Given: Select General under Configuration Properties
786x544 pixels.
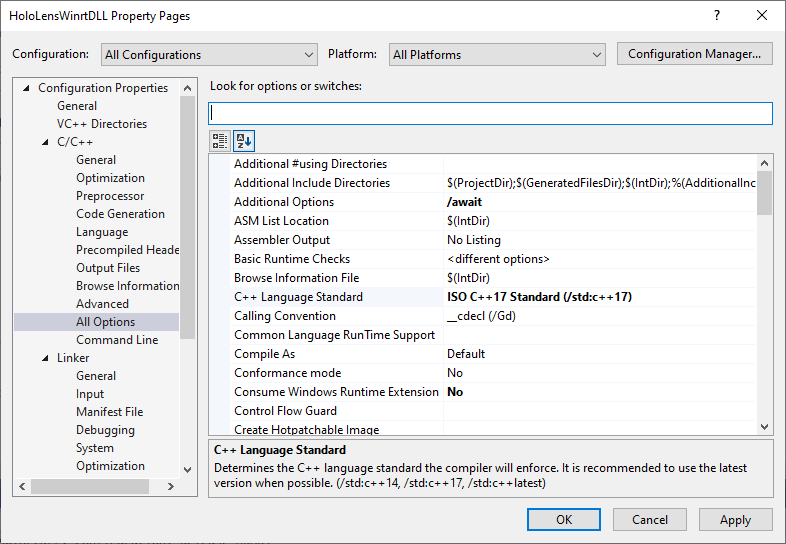Looking at the screenshot, I should tap(77, 106).
